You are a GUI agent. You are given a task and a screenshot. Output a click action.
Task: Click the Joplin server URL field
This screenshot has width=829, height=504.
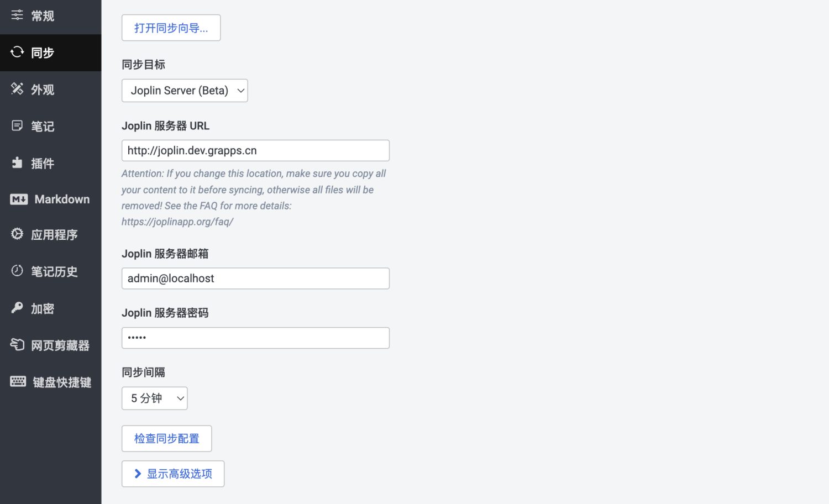(x=255, y=150)
